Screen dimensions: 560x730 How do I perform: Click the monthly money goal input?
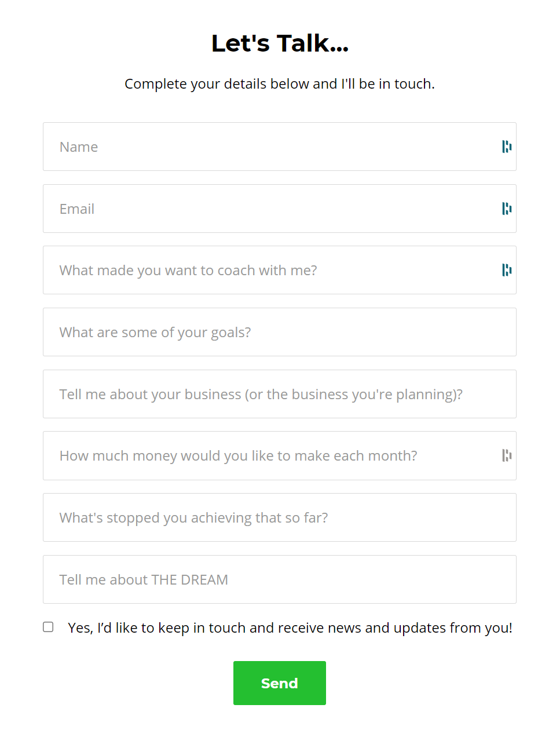[x=279, y=455]
